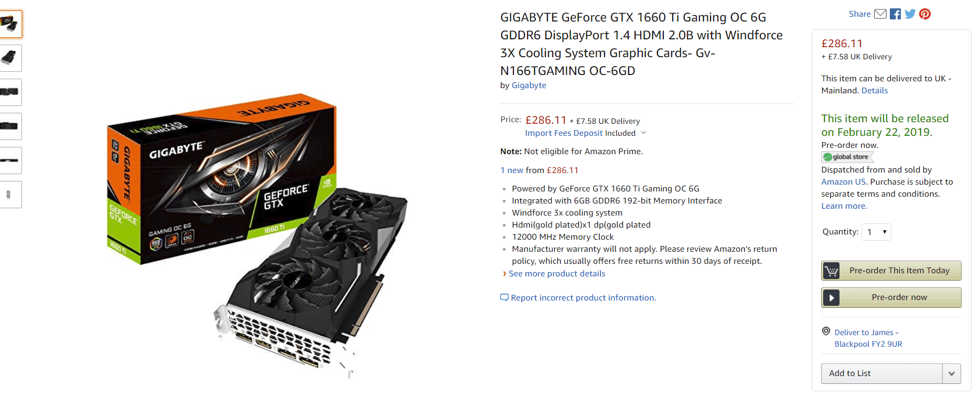Pre-order This Item Today

pyautogui.click(x=891, y=271)
